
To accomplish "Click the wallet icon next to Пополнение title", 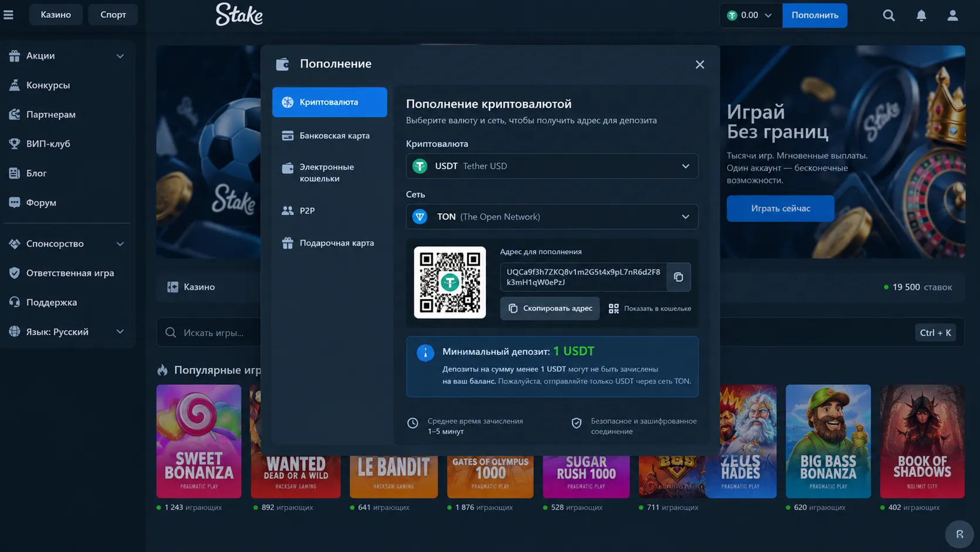I will 283,64.
